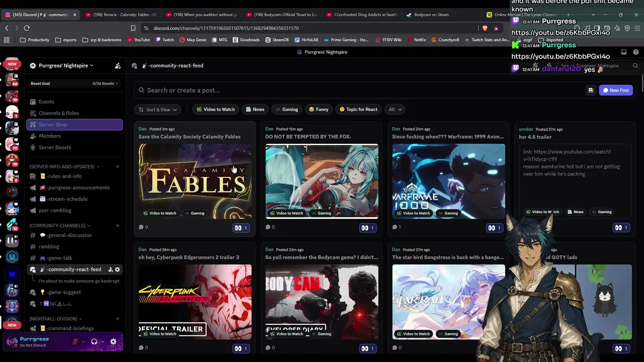Open Members in the server sidebar
This screenshot has width=644, height=362.
coord(74,136)
